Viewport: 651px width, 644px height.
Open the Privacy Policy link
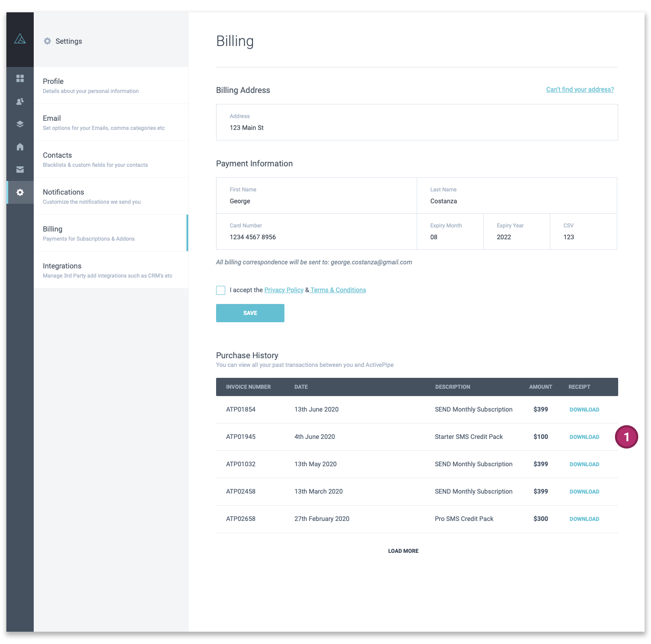[284, 290]
